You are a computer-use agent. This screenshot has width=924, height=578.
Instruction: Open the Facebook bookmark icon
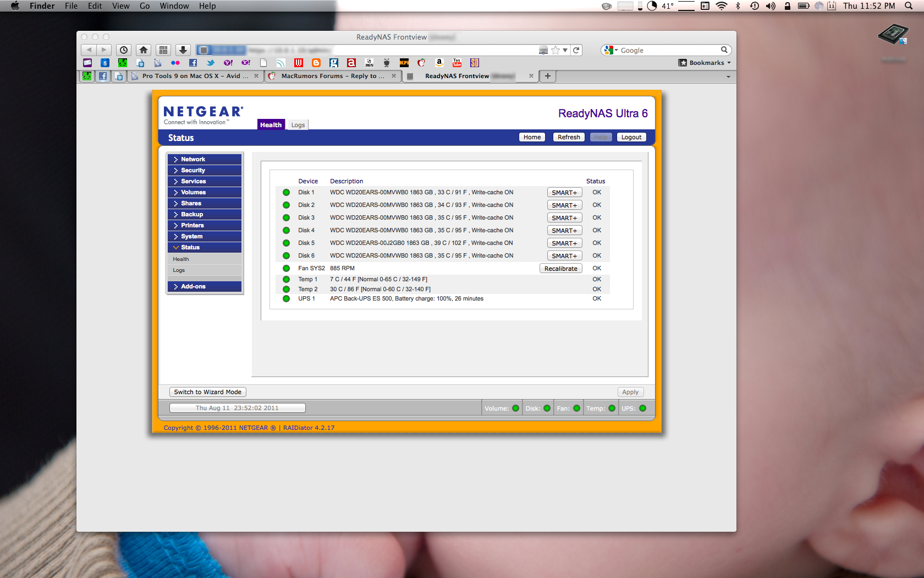coord(193,63)
